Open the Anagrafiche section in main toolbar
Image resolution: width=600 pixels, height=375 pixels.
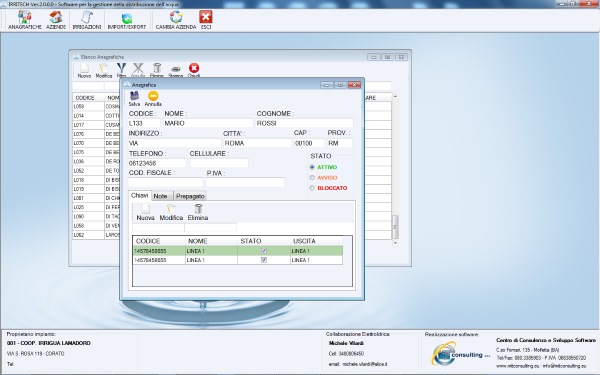tap(24, 20)
